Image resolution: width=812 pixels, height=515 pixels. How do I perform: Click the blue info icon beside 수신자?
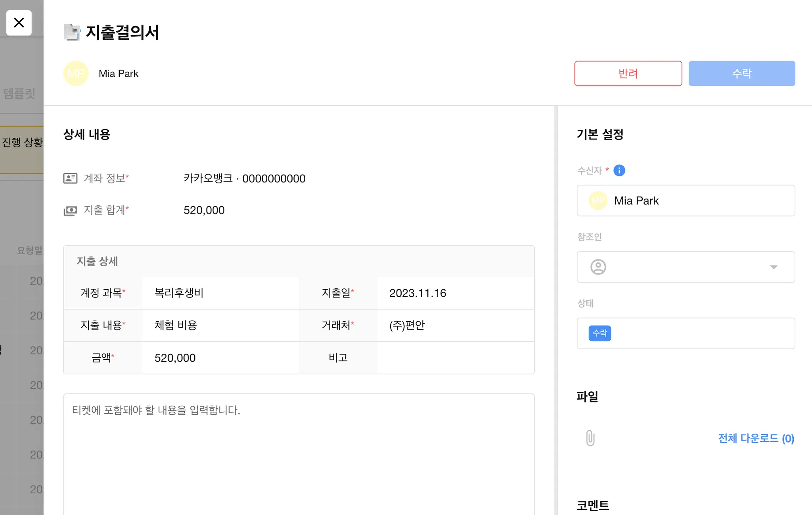pos(619,170)
